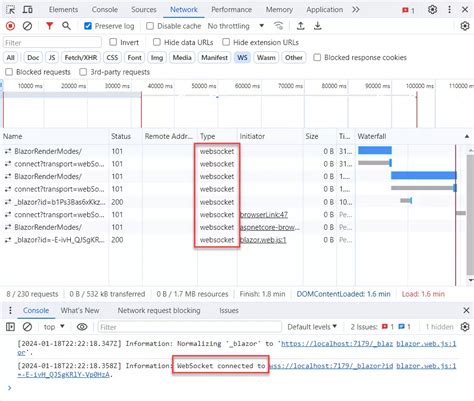The height and width of the screenshot is (401, 474).
Task: Switch to the Sources tab
Action: [x=144, y=10]
